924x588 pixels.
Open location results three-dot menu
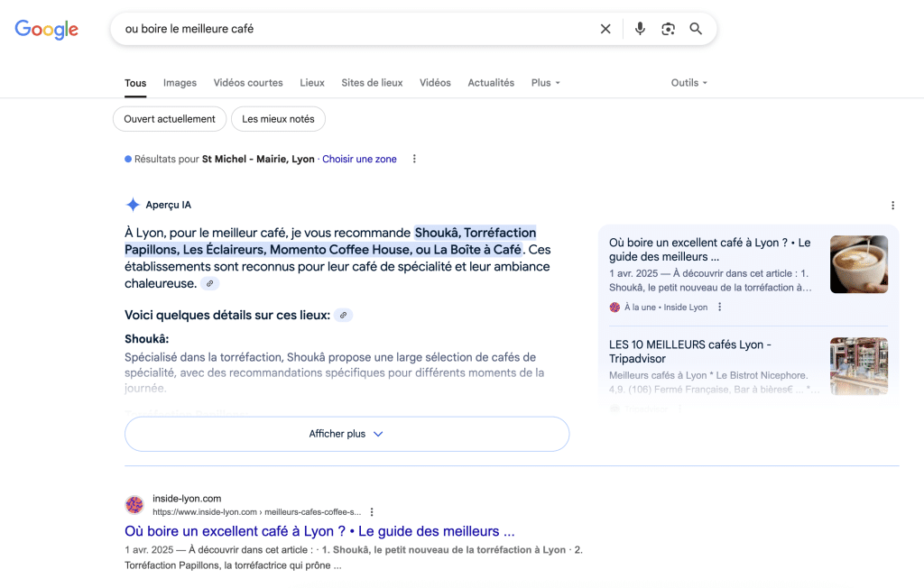click(x=414, y=159)
